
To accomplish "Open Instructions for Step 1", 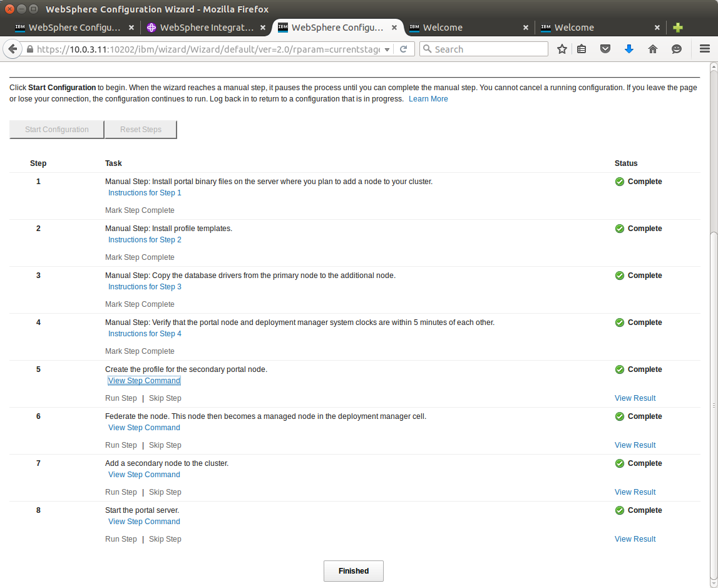I will [145, 193].
